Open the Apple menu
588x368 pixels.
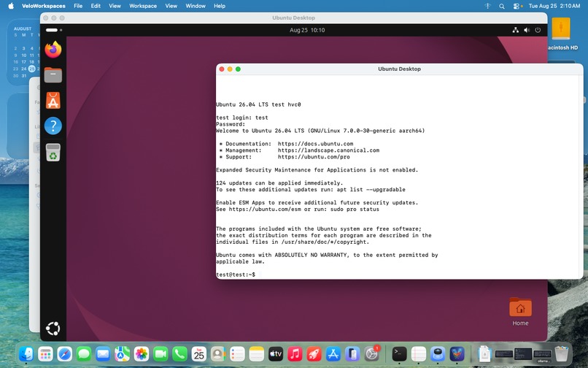click(x=11, y=6)
